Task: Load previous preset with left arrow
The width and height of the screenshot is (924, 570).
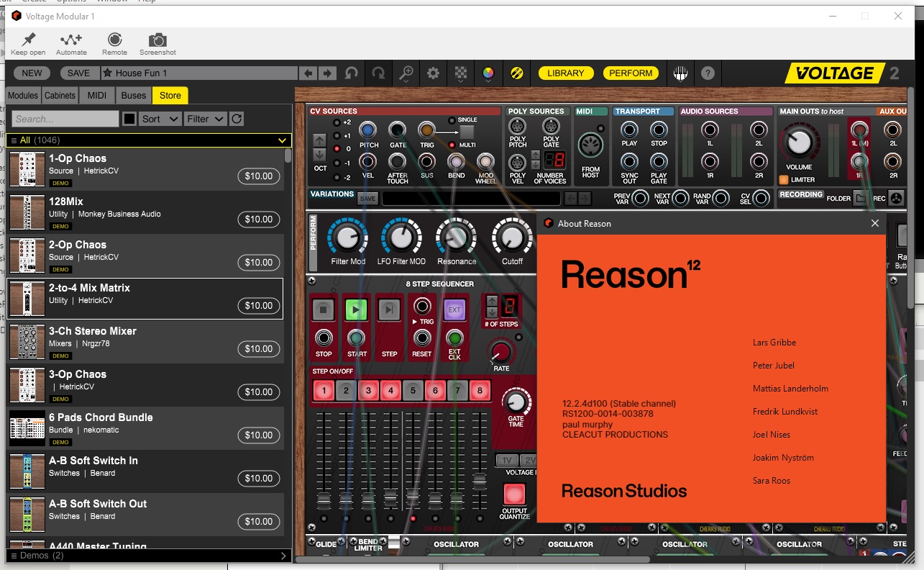Action: pos(308,73)
